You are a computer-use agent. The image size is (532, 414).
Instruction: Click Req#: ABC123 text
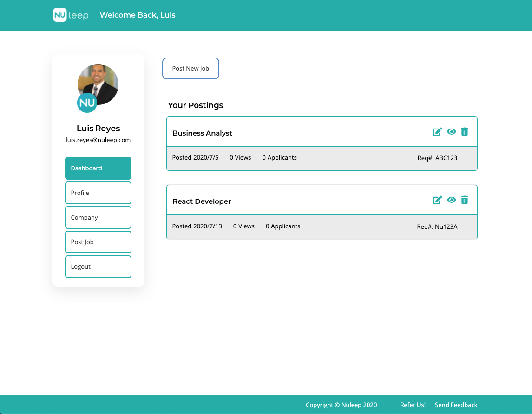click(437, 158)
